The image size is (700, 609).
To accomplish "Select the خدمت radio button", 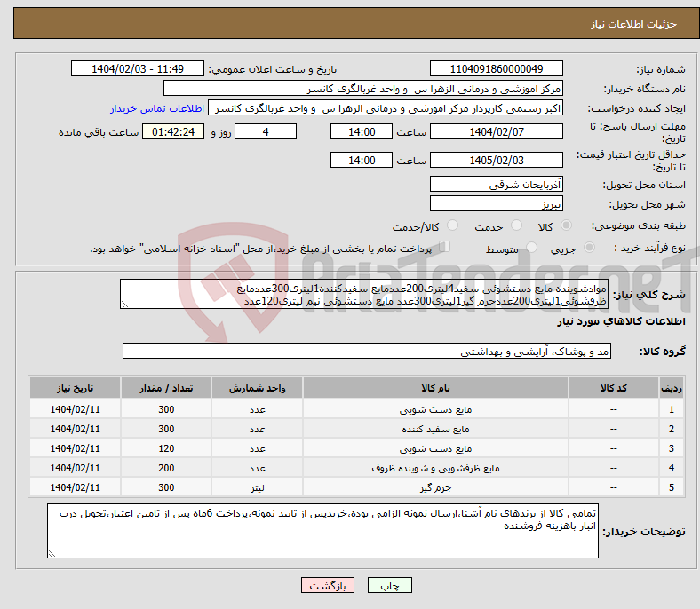I will coord(516,225).
